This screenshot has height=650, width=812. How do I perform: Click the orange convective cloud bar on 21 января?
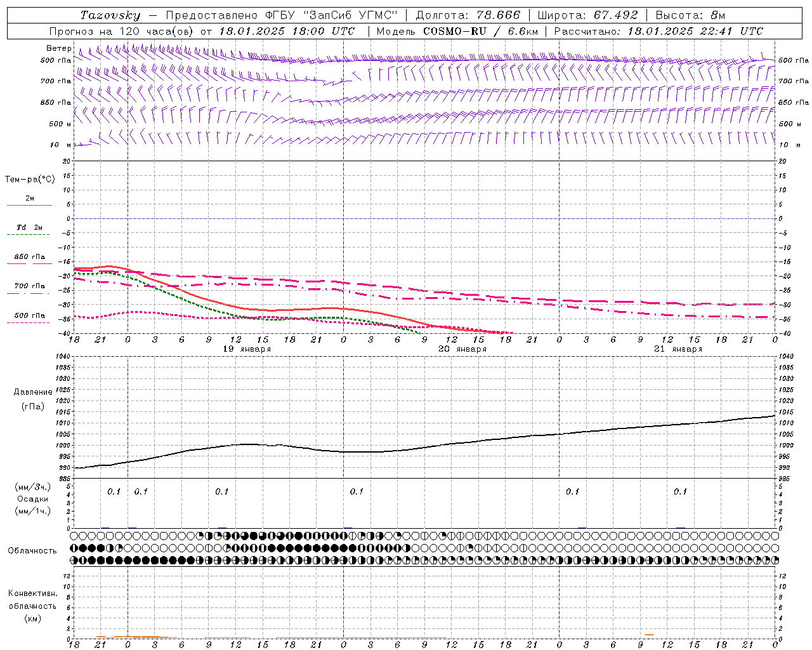click(649, 634)
